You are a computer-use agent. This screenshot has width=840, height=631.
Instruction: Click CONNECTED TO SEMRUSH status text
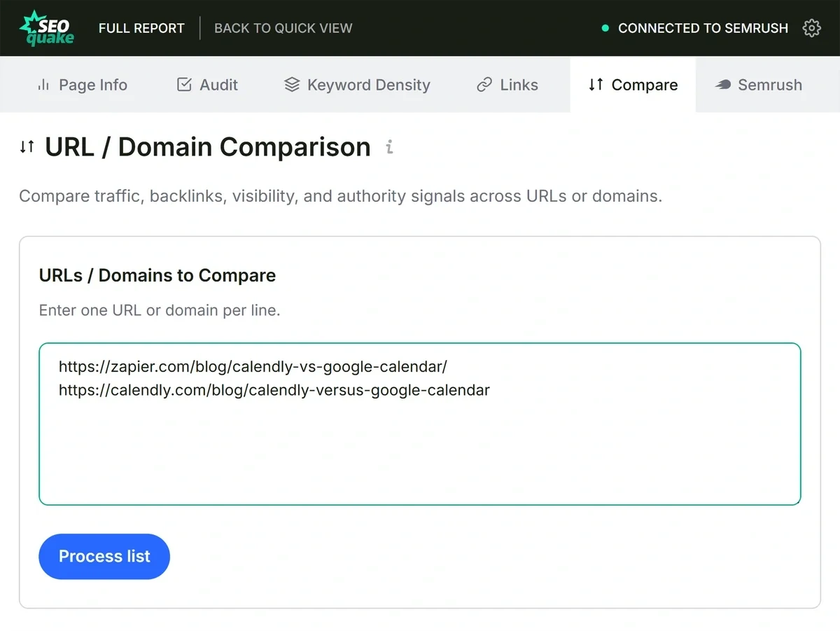[x=703, y=28]
